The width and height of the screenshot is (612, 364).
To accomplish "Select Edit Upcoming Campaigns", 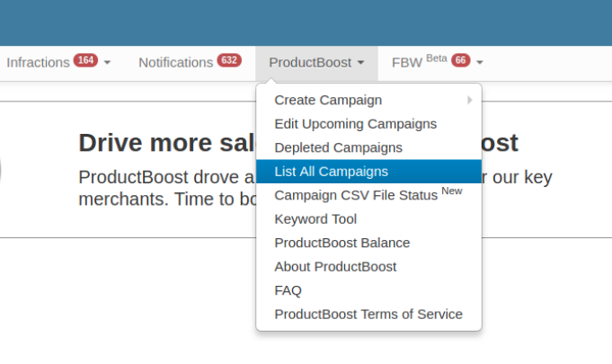I will tap(355, 124).
